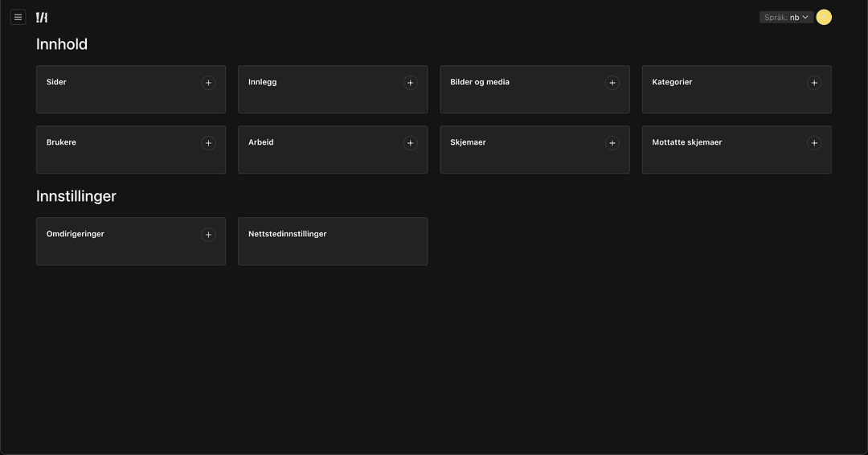
Task: Open the Brukere collection card
Action: (x=131, y=150)
